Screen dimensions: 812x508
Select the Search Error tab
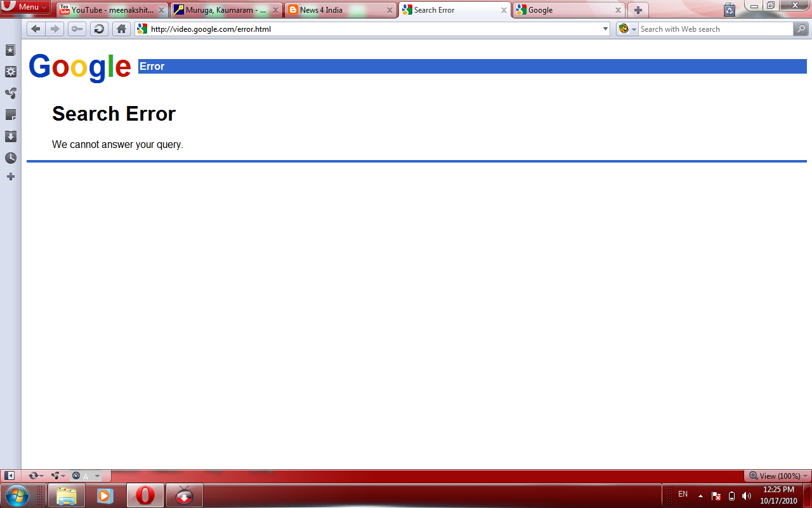tap(454, 10)
